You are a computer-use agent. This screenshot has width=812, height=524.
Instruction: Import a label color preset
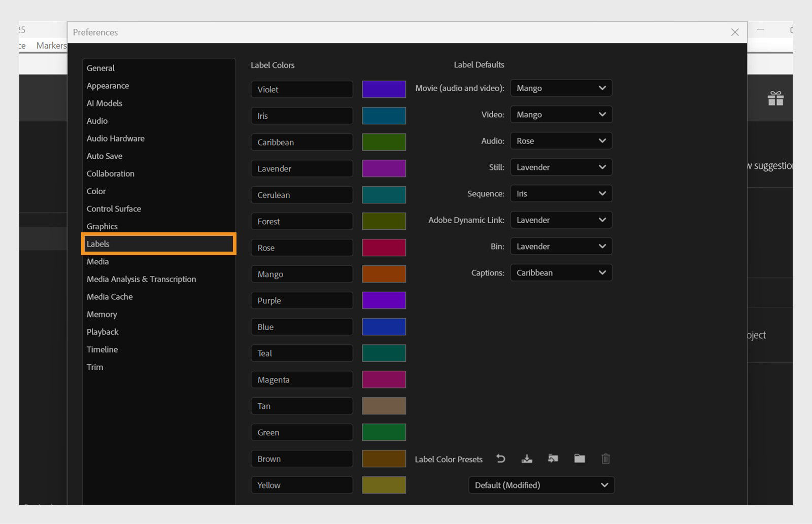coord(553,459)
